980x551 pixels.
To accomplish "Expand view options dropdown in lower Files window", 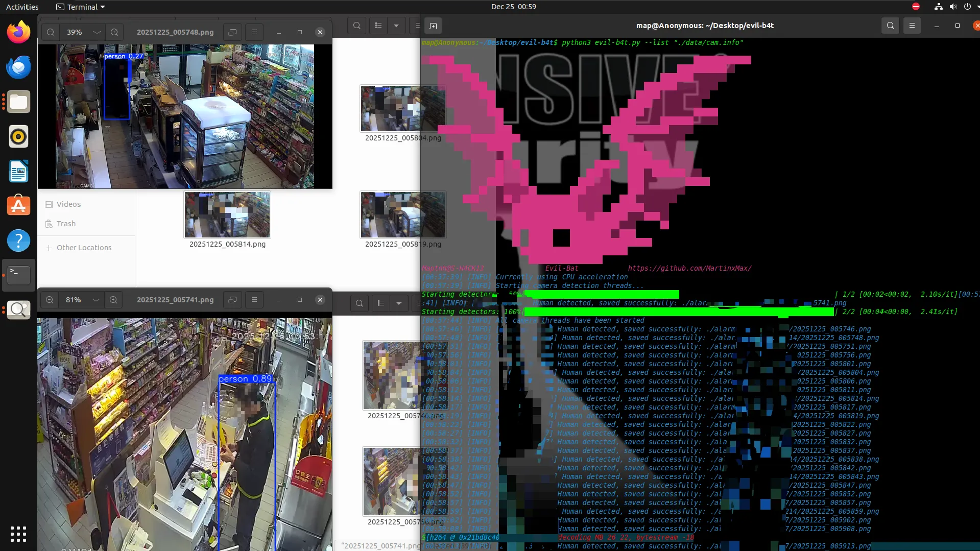I will (399, 303).
